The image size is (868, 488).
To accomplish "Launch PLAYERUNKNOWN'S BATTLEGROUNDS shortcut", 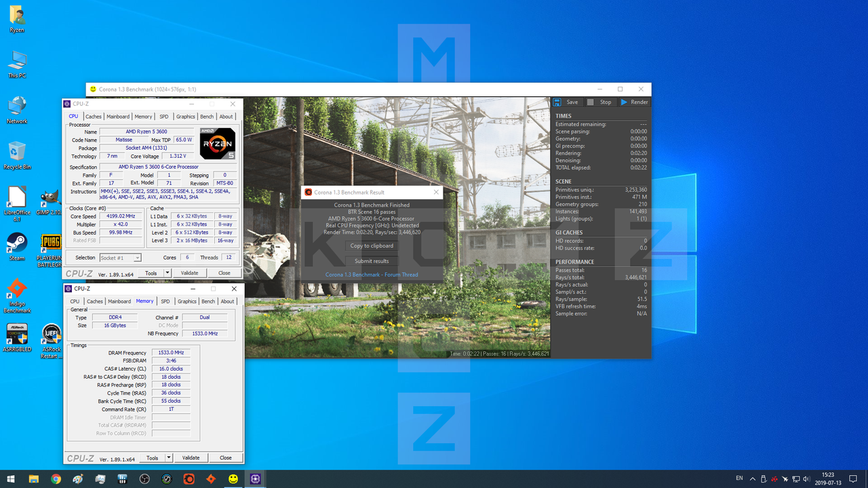I will pyautogui.click(x=52, y=249).
